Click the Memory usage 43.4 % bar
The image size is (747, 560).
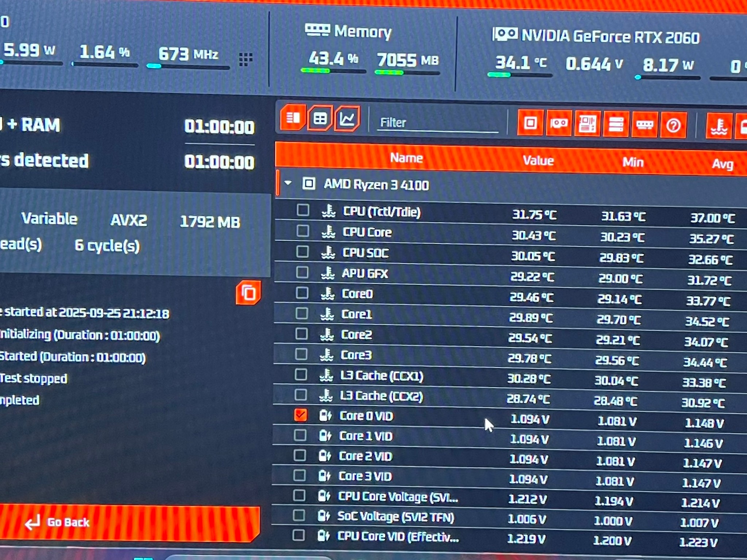click(333, 71)
